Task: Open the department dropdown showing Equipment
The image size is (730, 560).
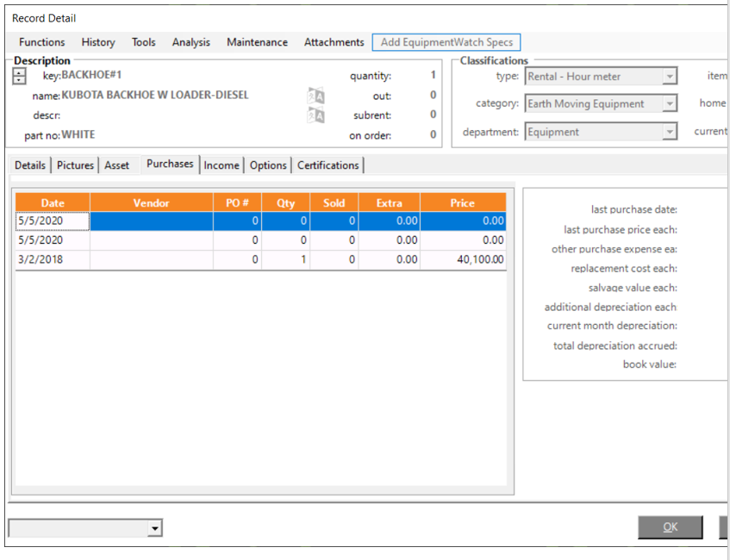Action: click(x=670, y=133)
